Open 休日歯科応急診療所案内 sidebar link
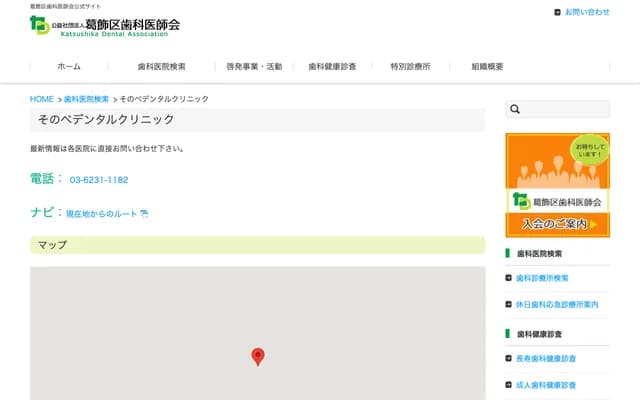The image size is (640, 400). click(x=557, y=305)
